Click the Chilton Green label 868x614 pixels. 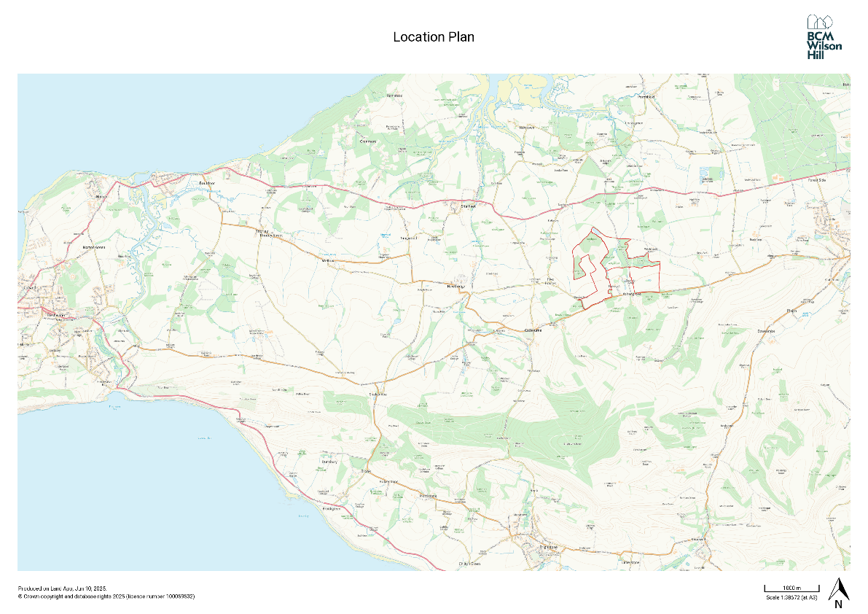[470, 564]
